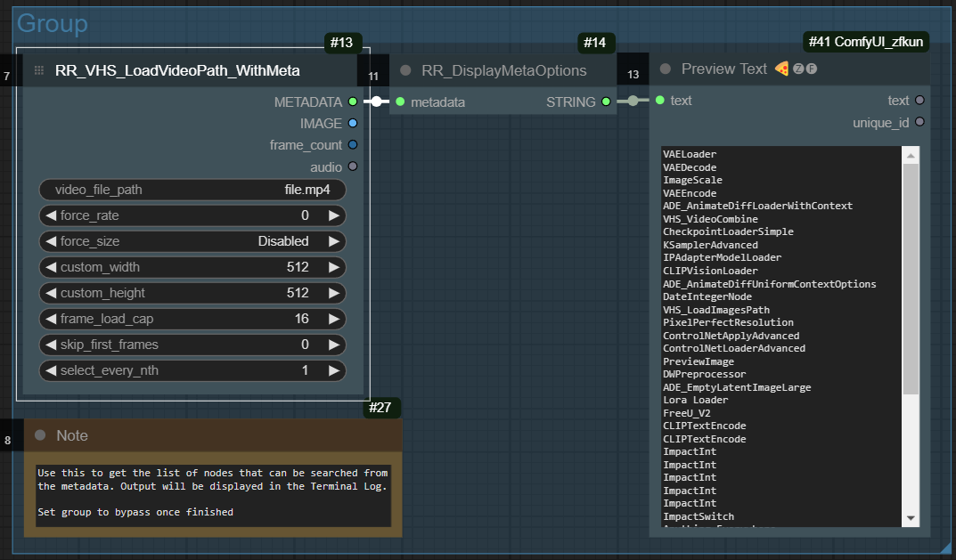Increase the custom_width value
Screen dimensions: 956x560
[x=333, y=267]
